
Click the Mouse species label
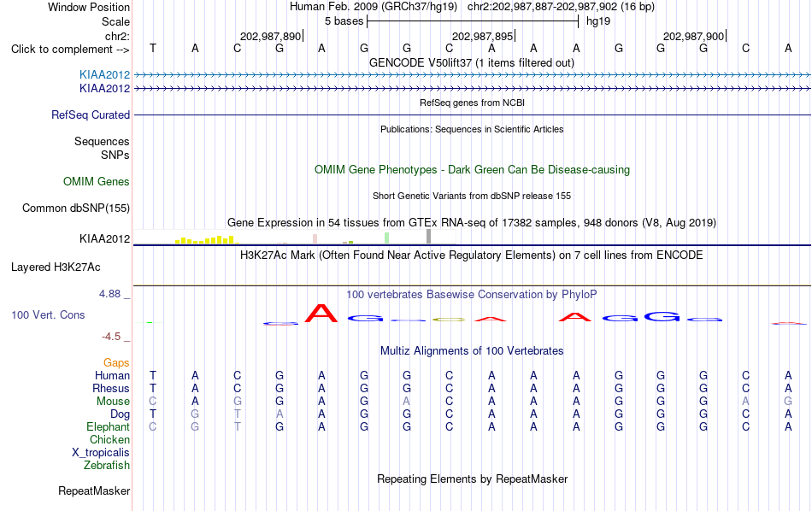click(x=113, y=402)
